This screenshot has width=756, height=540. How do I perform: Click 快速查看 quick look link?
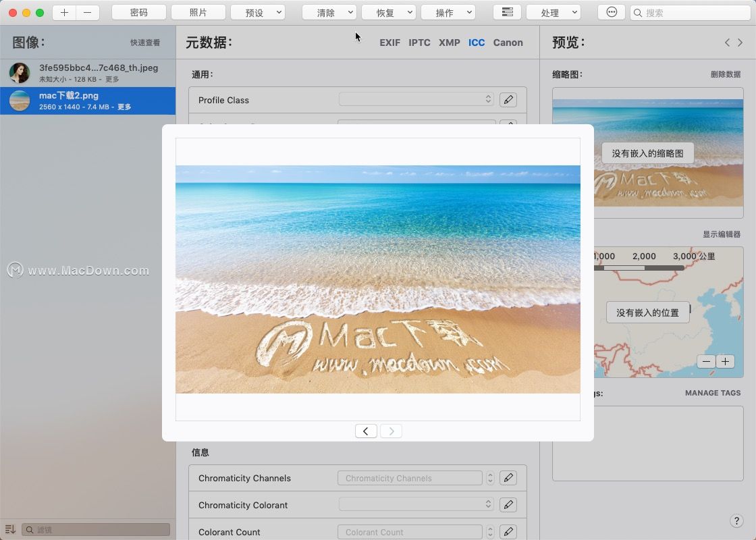click(x=145, y=43)
